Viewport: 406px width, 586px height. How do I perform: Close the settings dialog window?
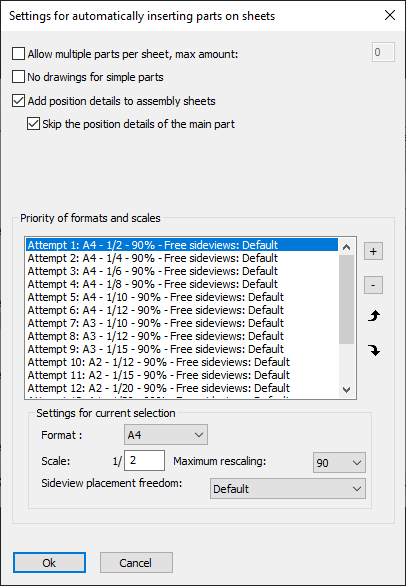click(x=390, y=15)
